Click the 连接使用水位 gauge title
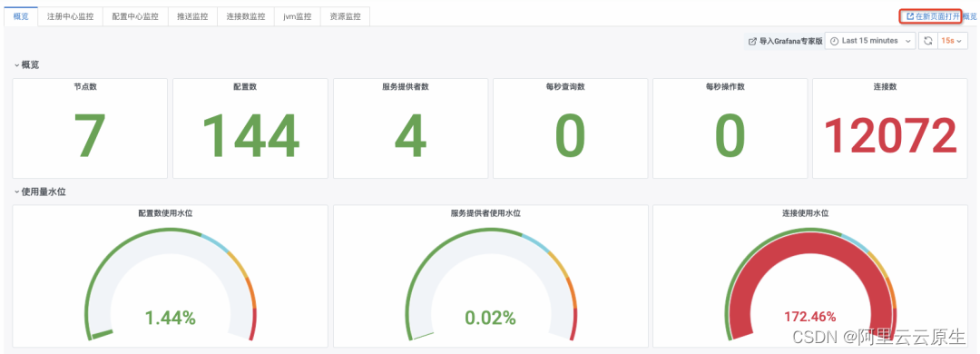The width and height of the screenshot is (980, 354). click(x=805, y=213)
